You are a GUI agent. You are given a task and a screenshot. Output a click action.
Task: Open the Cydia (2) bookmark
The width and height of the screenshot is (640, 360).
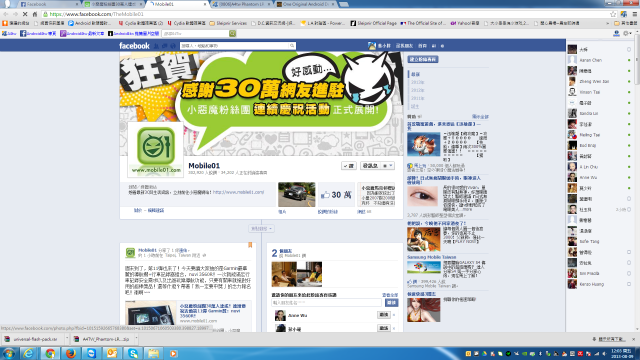[140, 23]
